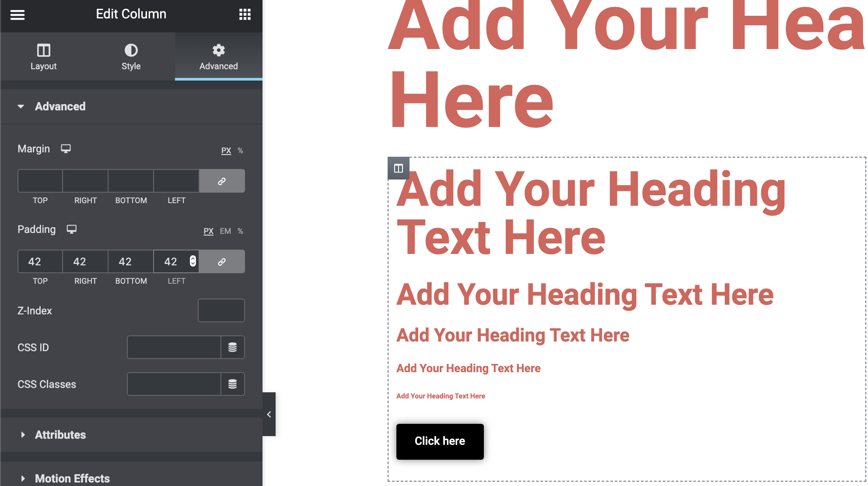
Task: Switch Padding unit to EM
Action: tap(225, 231)
